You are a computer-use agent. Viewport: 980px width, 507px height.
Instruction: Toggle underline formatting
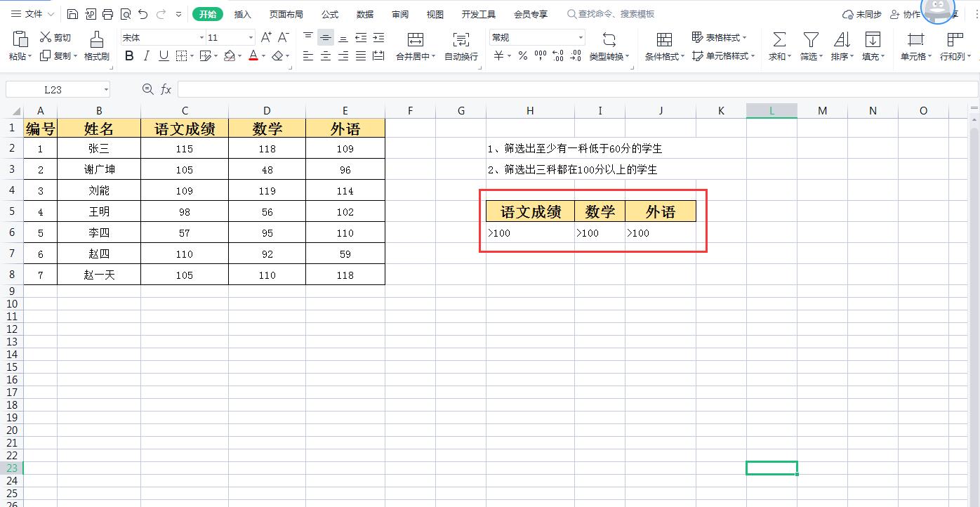[164, 56]
